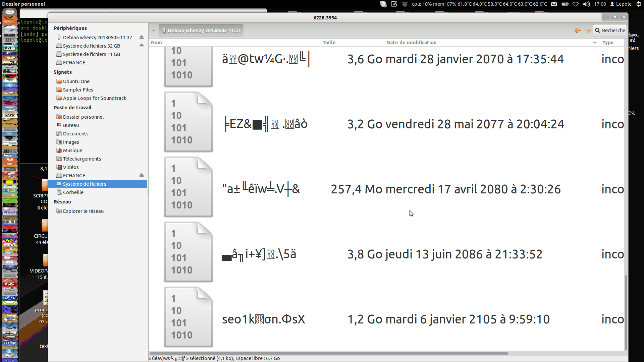Select Téléchargements in sidebar
Screen dimensions: 644x362
[x=82, y=159]
